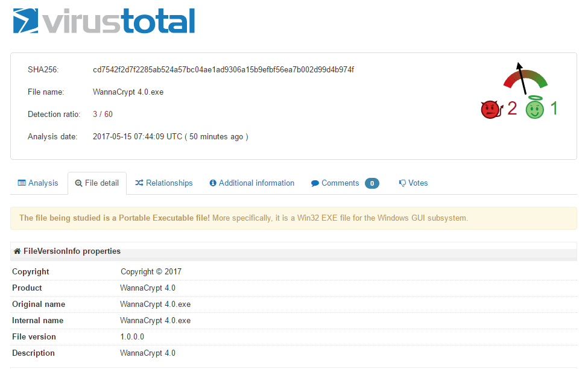Click the Additional information info icon

pos(213,183)
